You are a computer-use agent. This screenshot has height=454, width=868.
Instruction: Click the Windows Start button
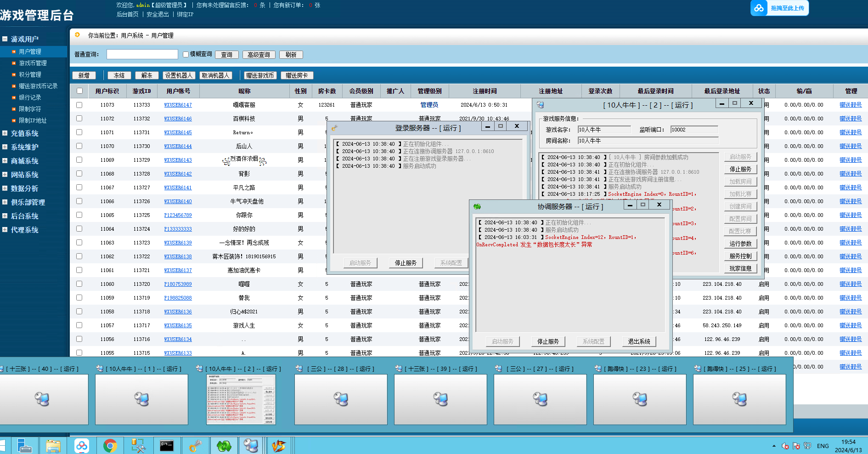pos(2,445)
